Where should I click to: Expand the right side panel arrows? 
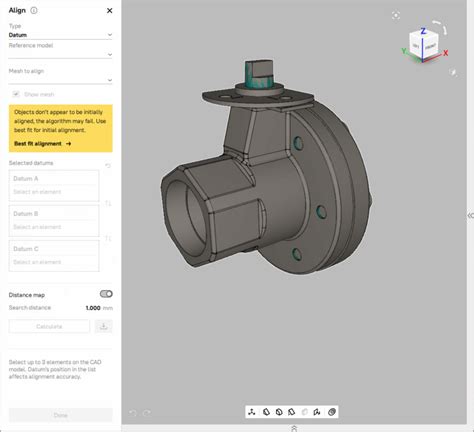pos(470,216)
